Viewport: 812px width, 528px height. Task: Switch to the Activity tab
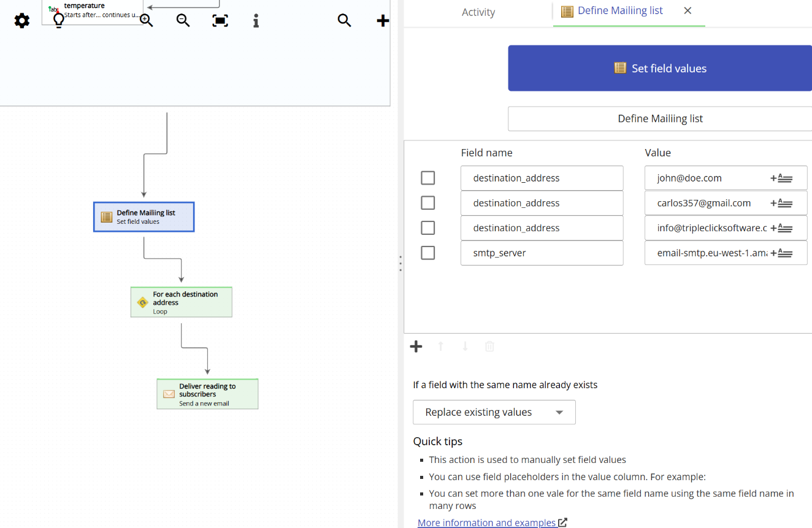(x=478, y=12)
